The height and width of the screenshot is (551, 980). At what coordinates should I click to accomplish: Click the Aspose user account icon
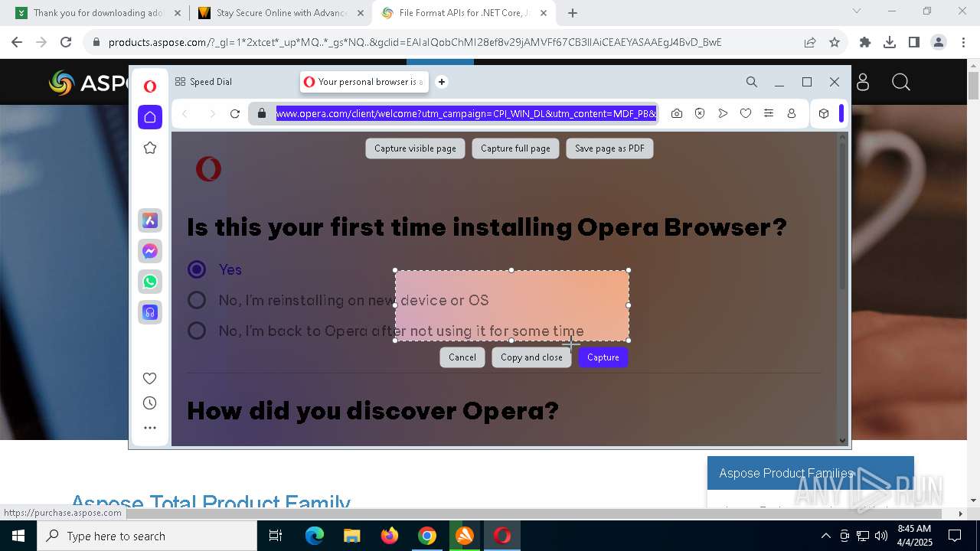click(863, 82)
